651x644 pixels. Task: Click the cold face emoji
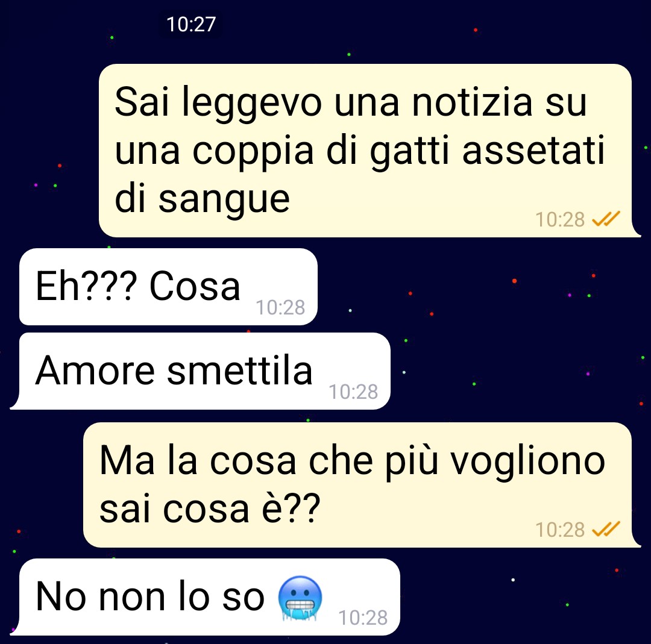(x=300, y=598)
